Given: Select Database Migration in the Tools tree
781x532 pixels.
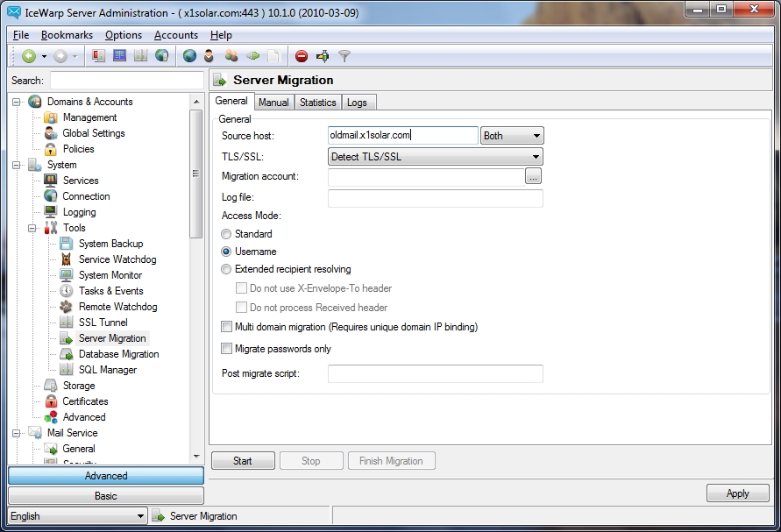Looking at the screenshot, I should 114,353.
